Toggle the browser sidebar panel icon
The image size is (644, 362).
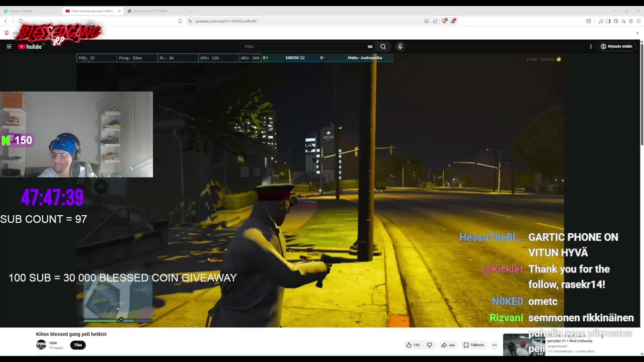608,21
